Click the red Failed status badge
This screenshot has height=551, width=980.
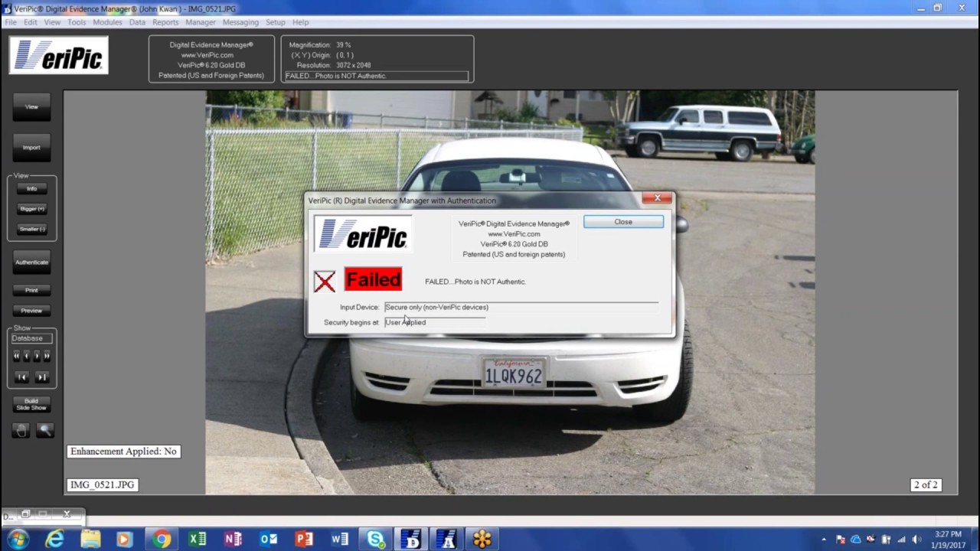[373, 279]
